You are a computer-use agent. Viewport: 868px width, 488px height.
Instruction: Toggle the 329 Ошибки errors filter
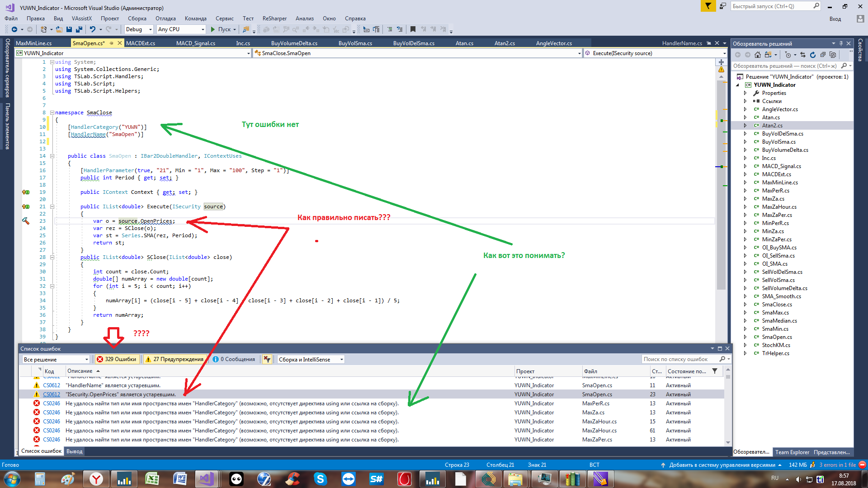click(117, 359)
